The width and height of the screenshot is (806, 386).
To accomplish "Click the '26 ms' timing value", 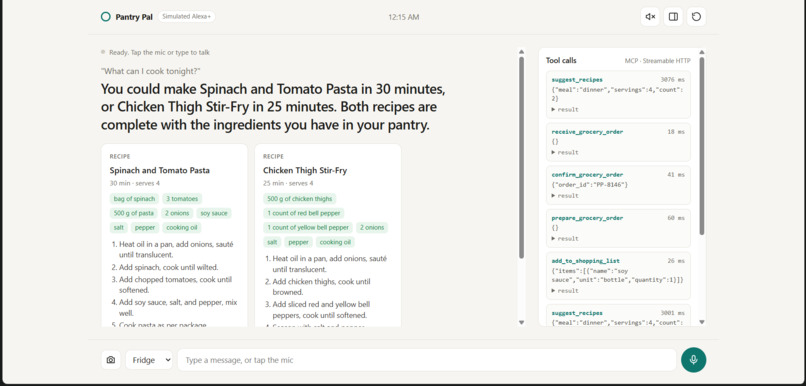I will pos(676,261).
